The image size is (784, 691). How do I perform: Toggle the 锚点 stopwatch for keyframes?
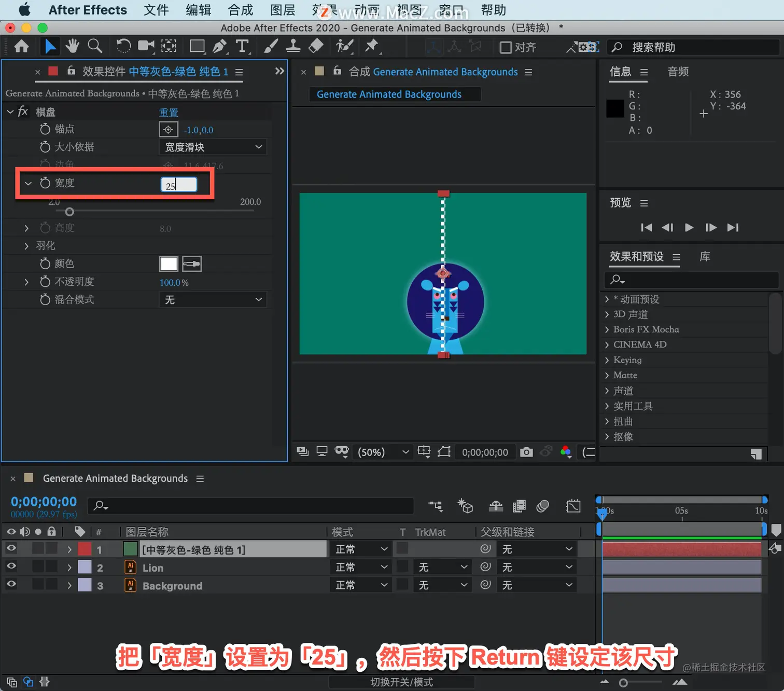point(45,129)
